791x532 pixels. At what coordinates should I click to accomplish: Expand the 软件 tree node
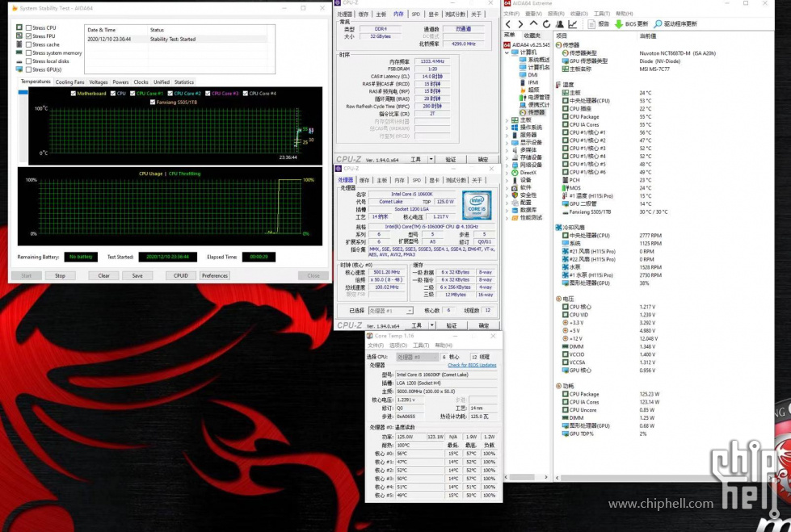tap(507, 187)
